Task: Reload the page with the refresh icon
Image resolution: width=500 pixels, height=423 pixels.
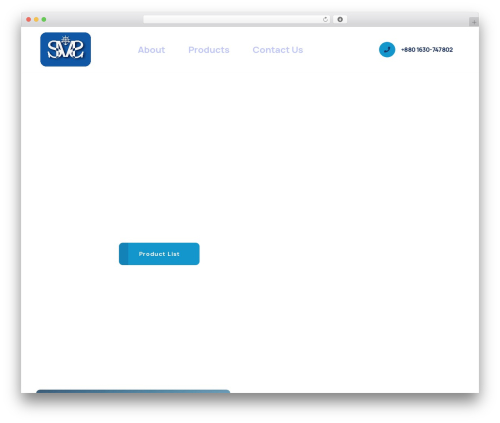Action: pyautogui.click(x=325, y=20)
